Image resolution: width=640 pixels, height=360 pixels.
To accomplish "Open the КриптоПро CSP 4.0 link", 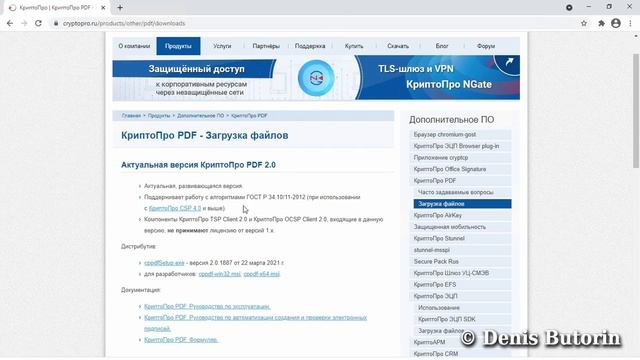I will pyautogui.click(x=175, y=208).
